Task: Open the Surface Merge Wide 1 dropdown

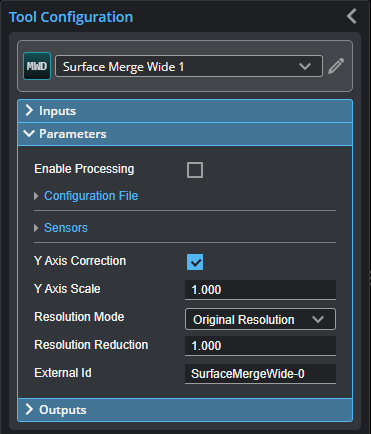Action: [189, 66]
